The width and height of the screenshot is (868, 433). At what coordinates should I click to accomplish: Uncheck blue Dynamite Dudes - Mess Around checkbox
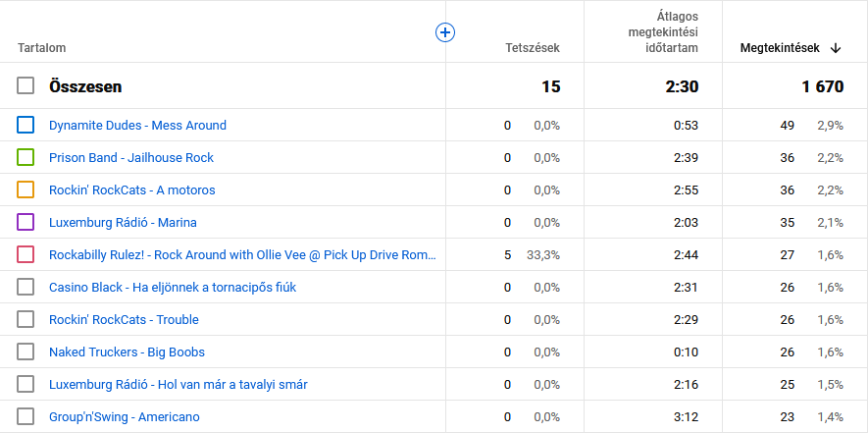coord(26,125)
